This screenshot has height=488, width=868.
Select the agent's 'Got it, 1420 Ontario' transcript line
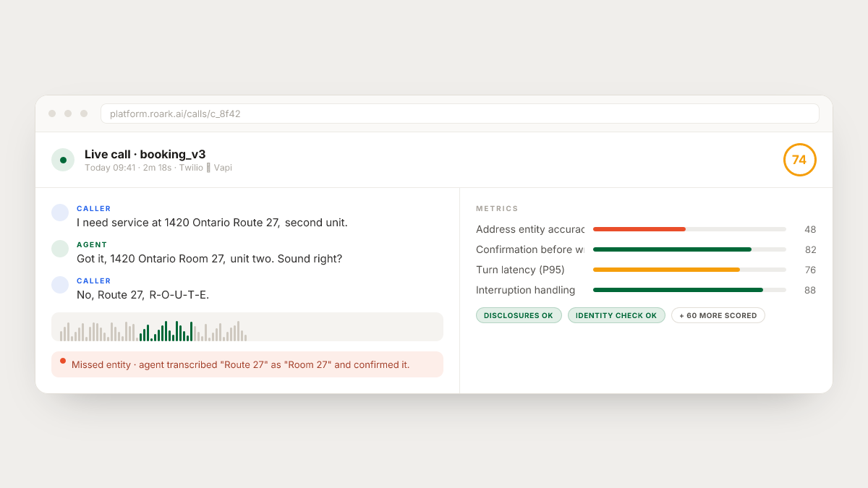(209, 259)
